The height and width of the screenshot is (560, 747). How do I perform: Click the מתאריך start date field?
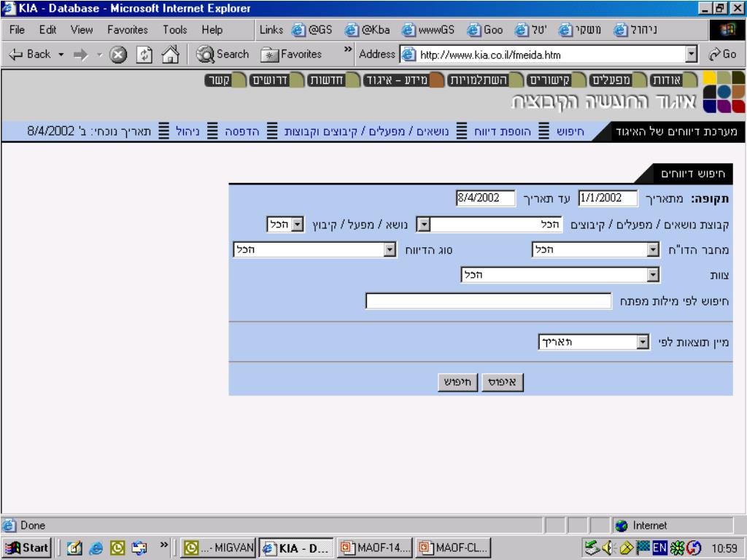click(x=608, y=198)
